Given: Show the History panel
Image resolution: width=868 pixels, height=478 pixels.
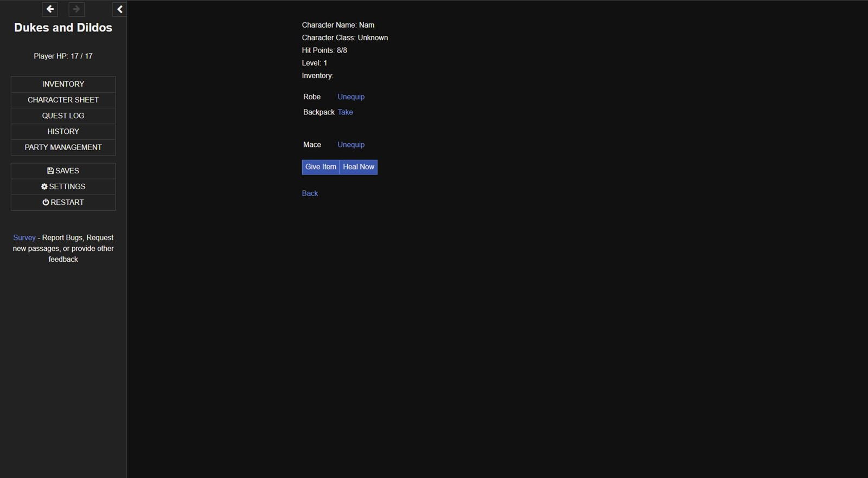Looking at the screenshot, I should point(63,131).
